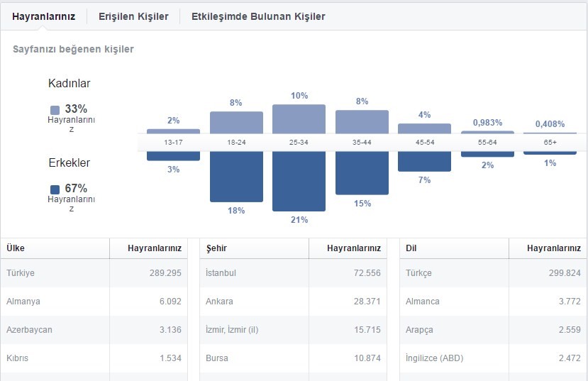Click the Kadınlar light blue legend swatch
Image resolution: width=588 pixels, height=381 pixels.
[55, 110]
